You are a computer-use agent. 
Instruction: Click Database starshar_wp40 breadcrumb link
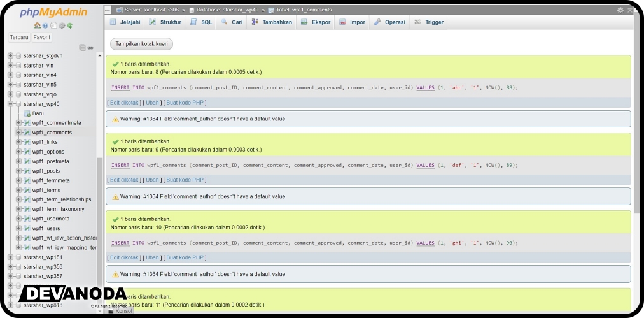point(228,10)
